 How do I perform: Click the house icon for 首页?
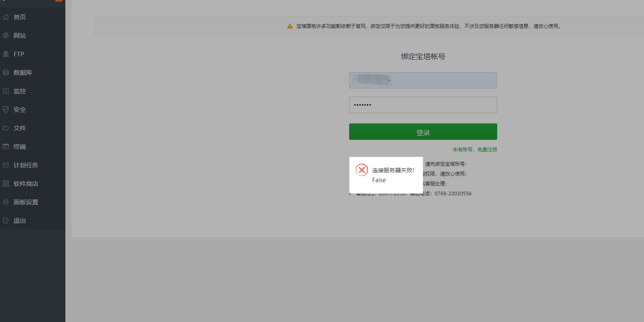[6, 17]
